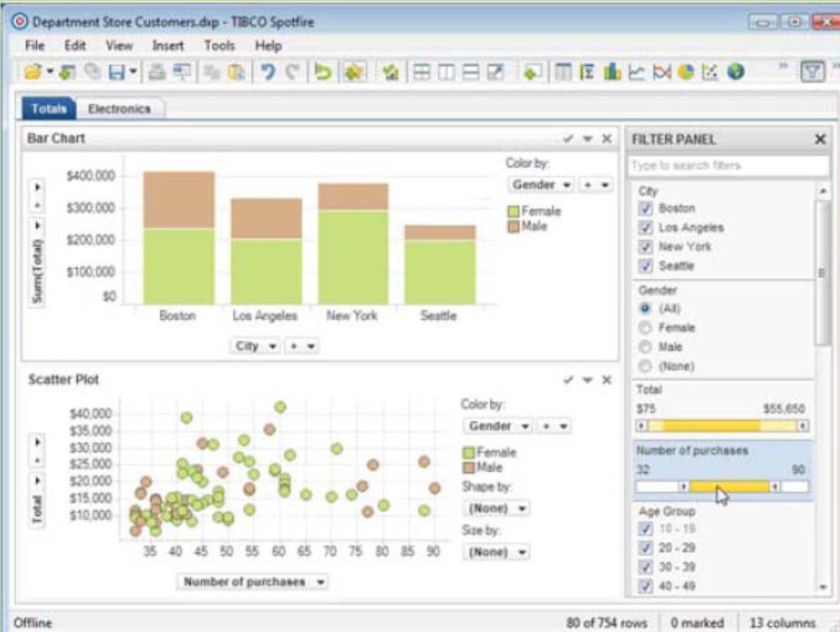The width and height of the screenshot is (840, 632).
Task: Click the Number of purchases range slider bar
Action: [730, 487]
